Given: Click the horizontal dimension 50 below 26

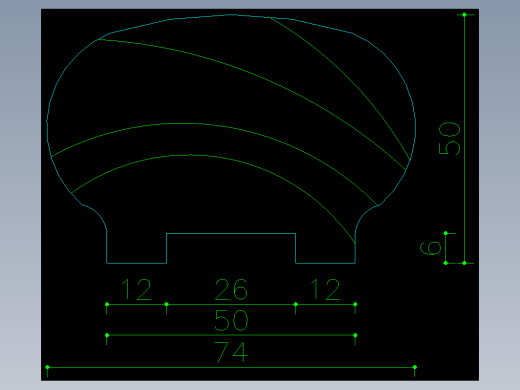Looking at the screenshot, I should point(231,320).
